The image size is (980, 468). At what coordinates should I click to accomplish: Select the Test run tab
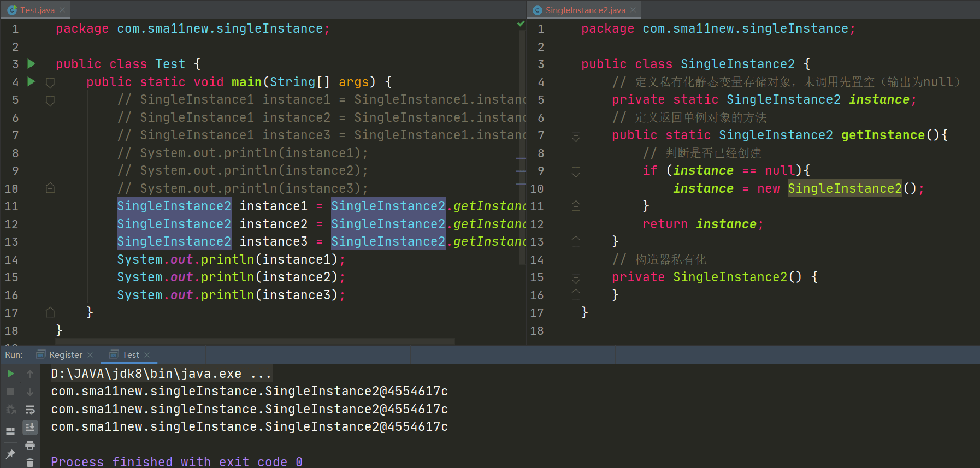coord(131,354)
